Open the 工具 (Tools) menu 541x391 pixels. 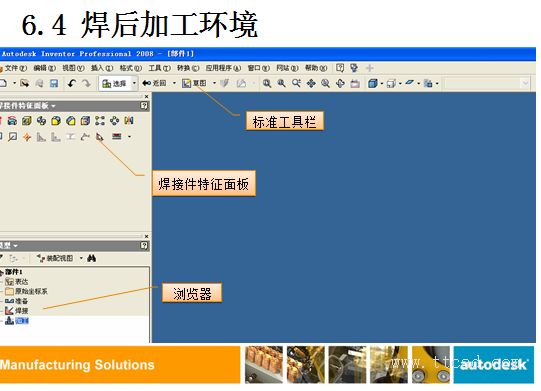(x=159, y=68)
